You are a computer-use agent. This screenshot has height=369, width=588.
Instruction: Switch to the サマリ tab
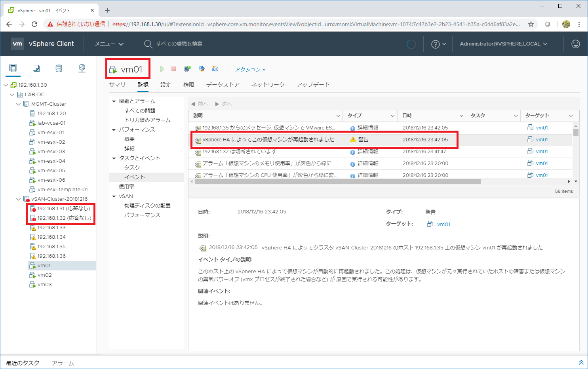tap(117, 85)
